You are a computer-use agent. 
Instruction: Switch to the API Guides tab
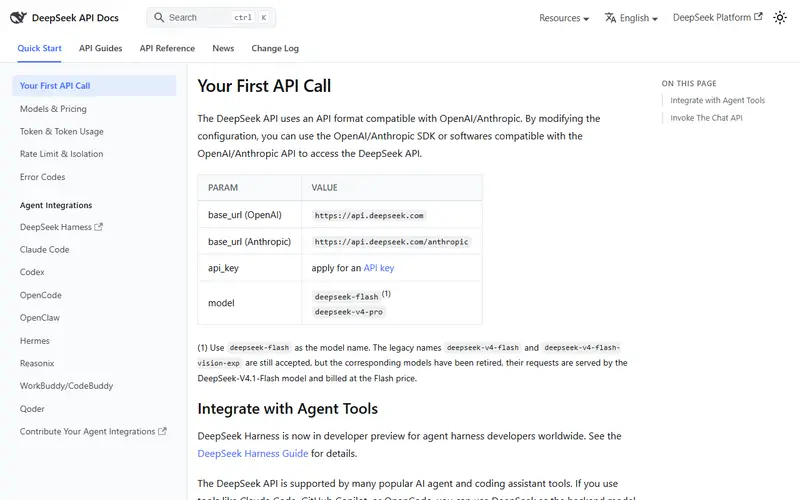(x=101, y=48)
